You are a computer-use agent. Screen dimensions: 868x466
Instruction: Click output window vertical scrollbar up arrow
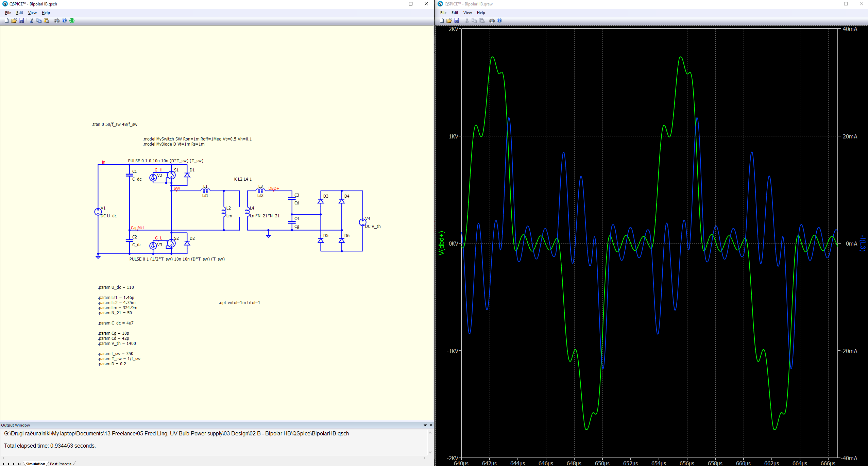[430, 433]
